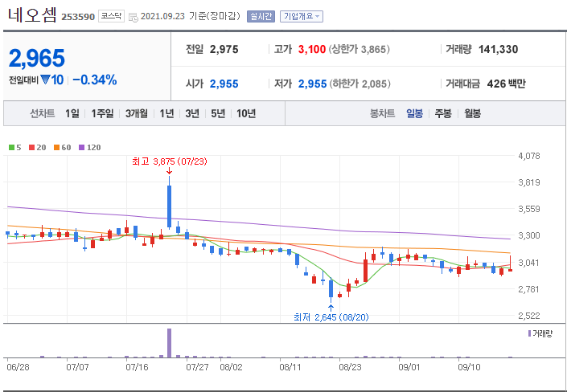Click the 하한가 2,085 text
The image size is (567, 392).
tap(359, 84)
